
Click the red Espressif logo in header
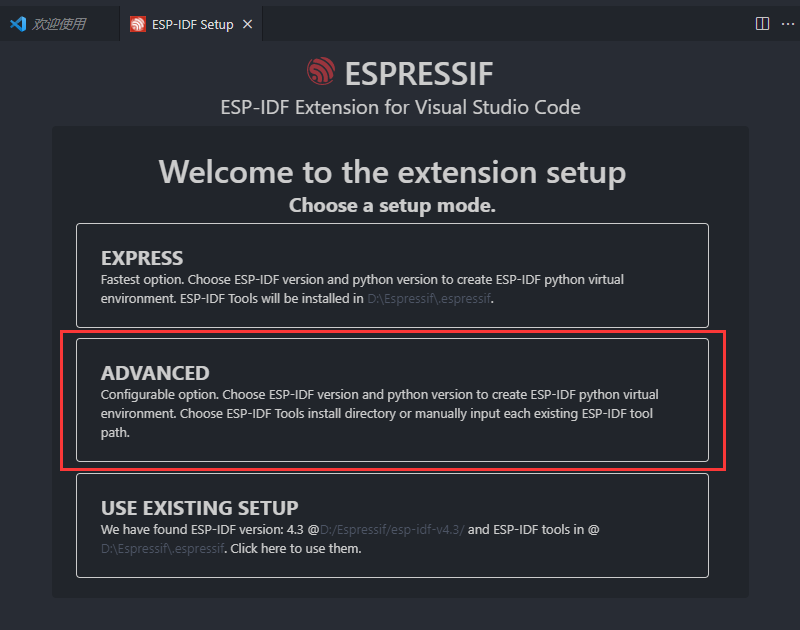tap(321, 71)
